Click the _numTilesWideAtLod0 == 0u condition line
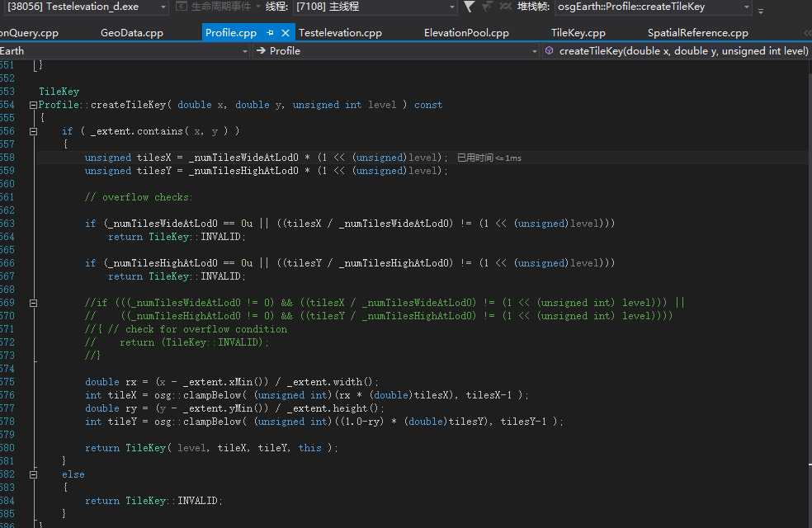The height and width of the screenshot is (528, 812). (x=350, y=224)
